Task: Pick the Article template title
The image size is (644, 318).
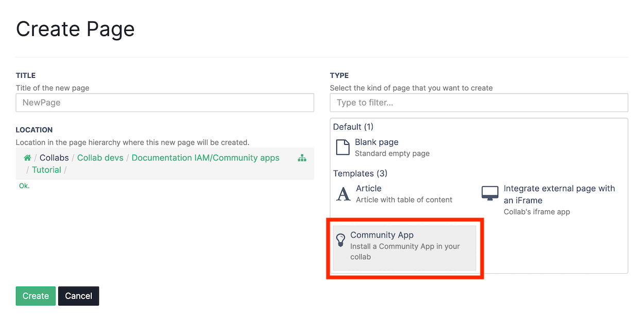Action: 369,189
